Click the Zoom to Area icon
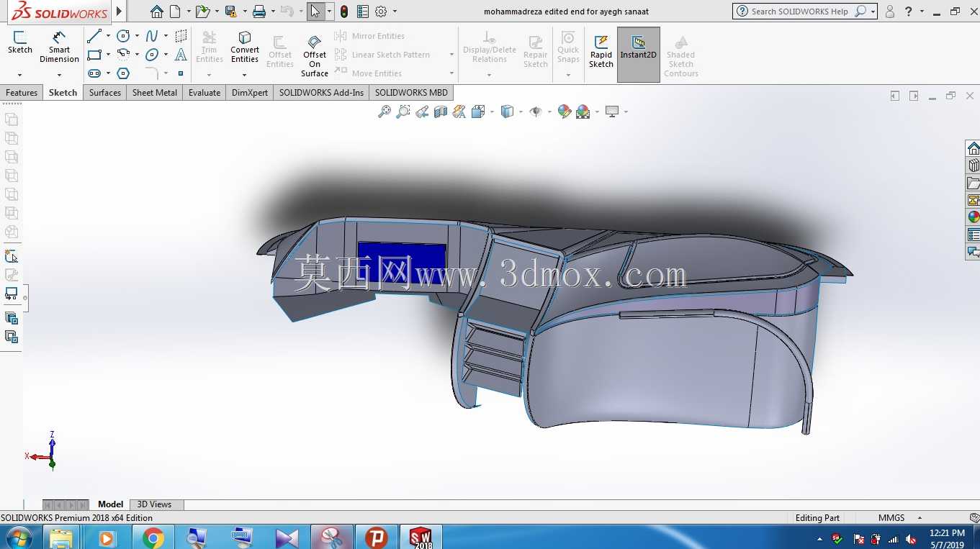The height and width of the screenshot is (549, 980). pyautogui.click(x=403, y=112)
